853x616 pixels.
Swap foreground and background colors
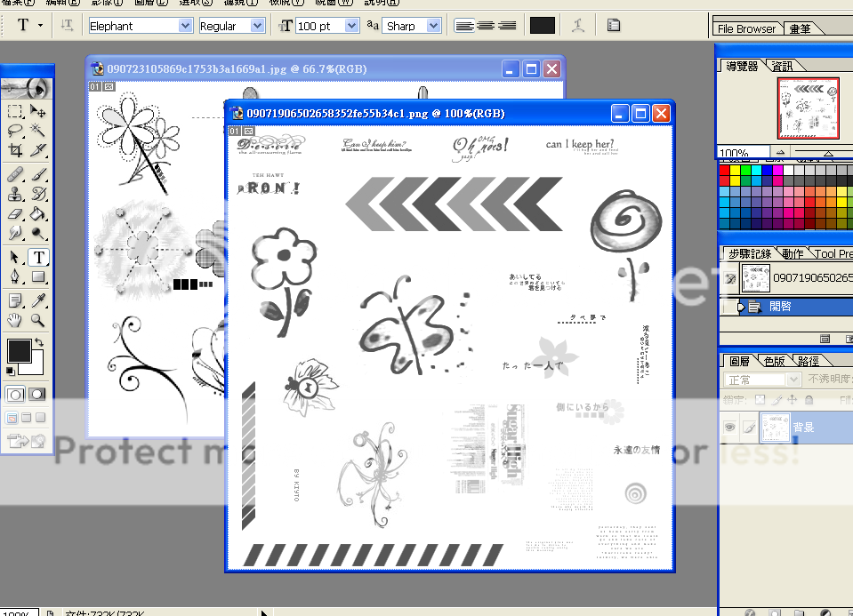point(39,342)
